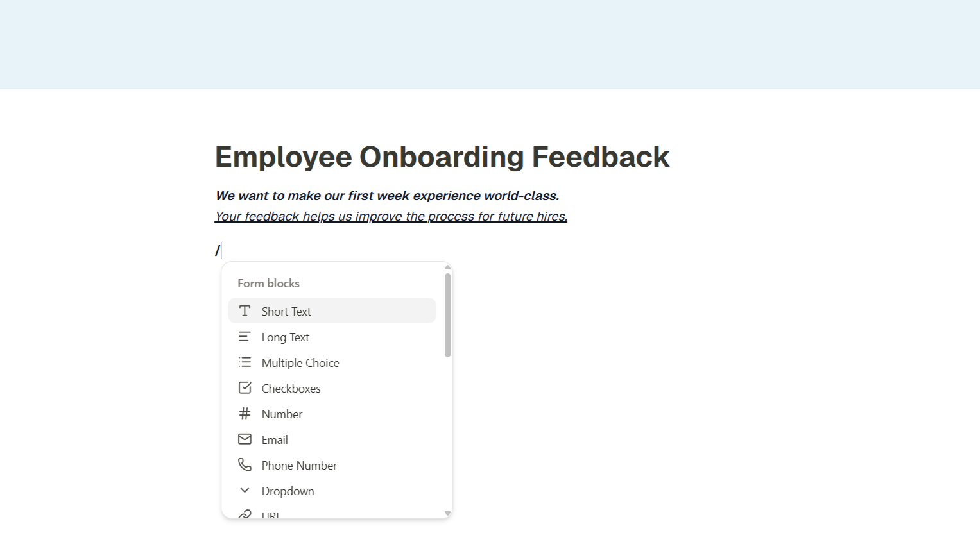Select the Short Text menu item
Screen dimensions: 980x551
286,311
